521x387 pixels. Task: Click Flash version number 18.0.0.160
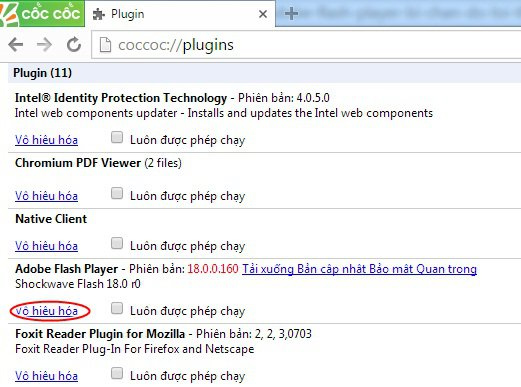tap(213, 269)
